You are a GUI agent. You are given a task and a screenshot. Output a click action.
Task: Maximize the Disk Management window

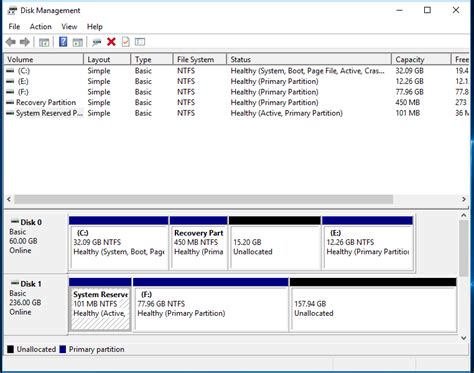[x=427, y=10]
